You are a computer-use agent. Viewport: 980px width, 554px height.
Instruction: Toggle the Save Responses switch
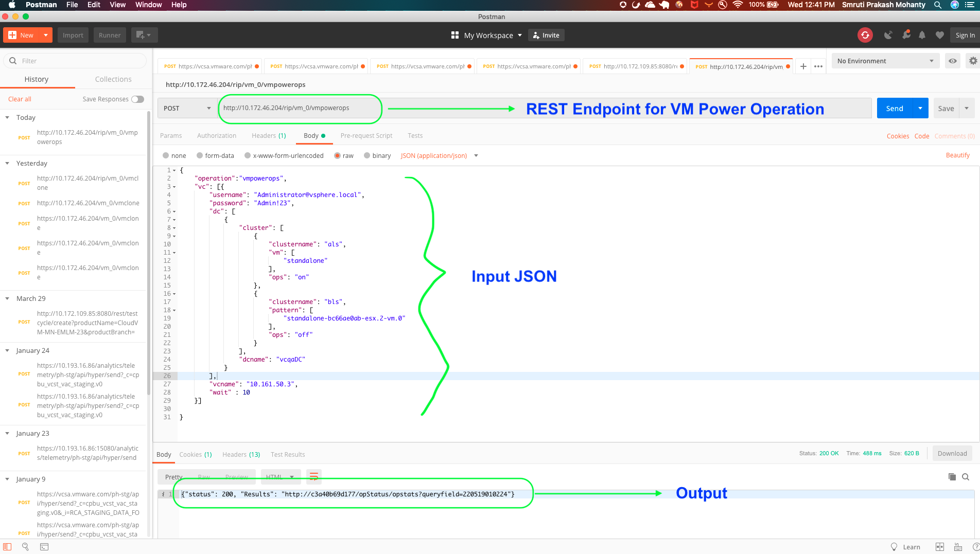pos(137,99)
